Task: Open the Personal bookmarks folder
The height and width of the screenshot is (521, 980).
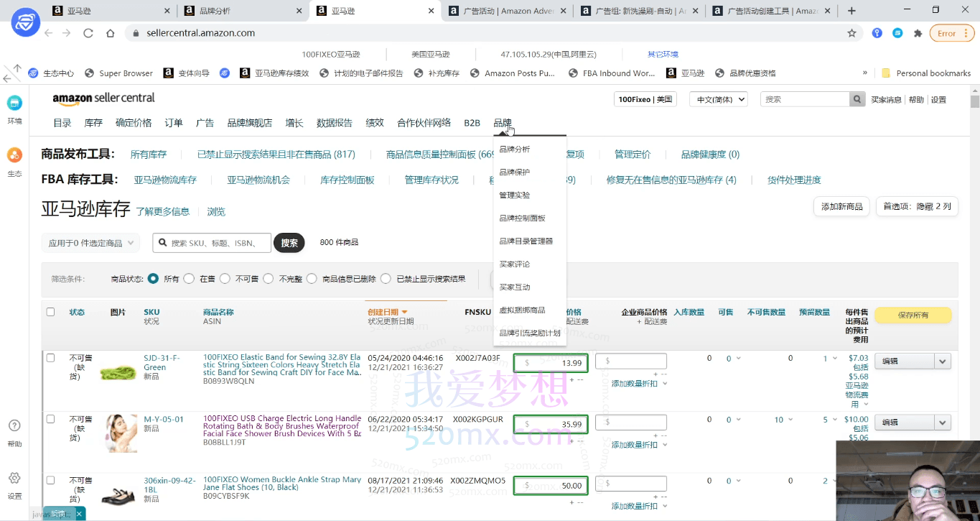Action: 926,73
